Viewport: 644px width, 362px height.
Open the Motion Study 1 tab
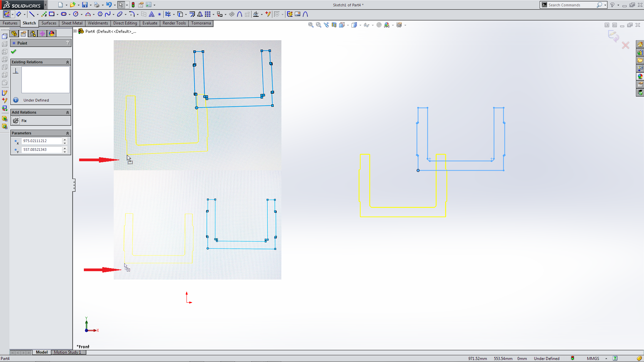point(68,352)
